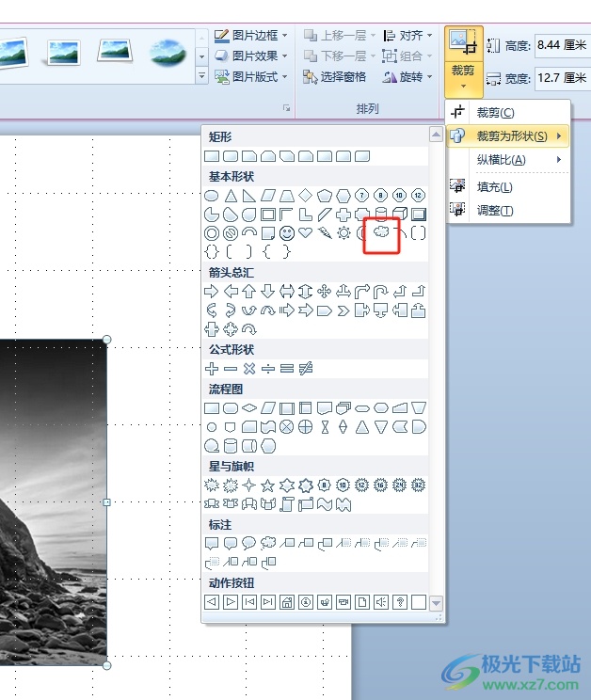Open picture styles dialog launcher

click(287, 108)
